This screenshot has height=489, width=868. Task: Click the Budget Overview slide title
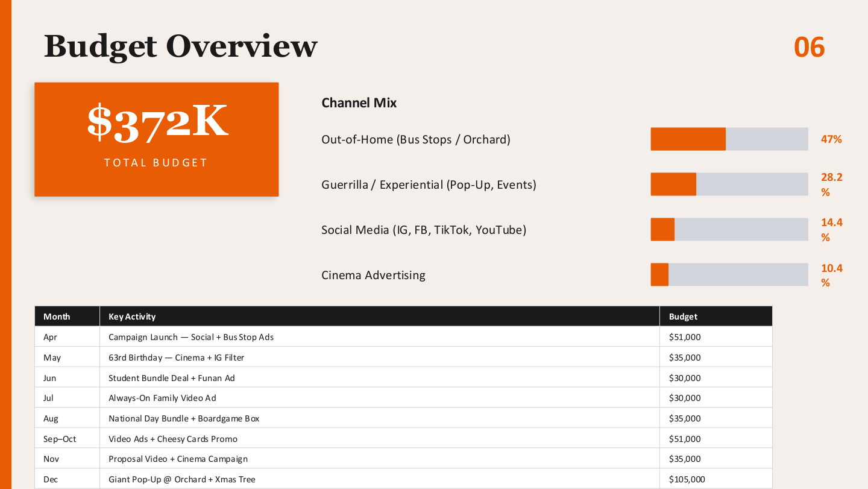(x=180, y=46)
